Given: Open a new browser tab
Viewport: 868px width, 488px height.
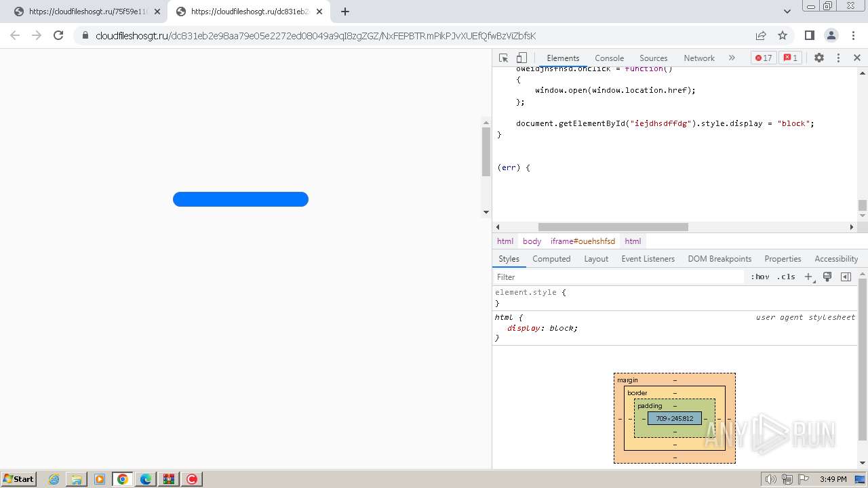Looking at the screenshot, I should click(x=345, y=12).
